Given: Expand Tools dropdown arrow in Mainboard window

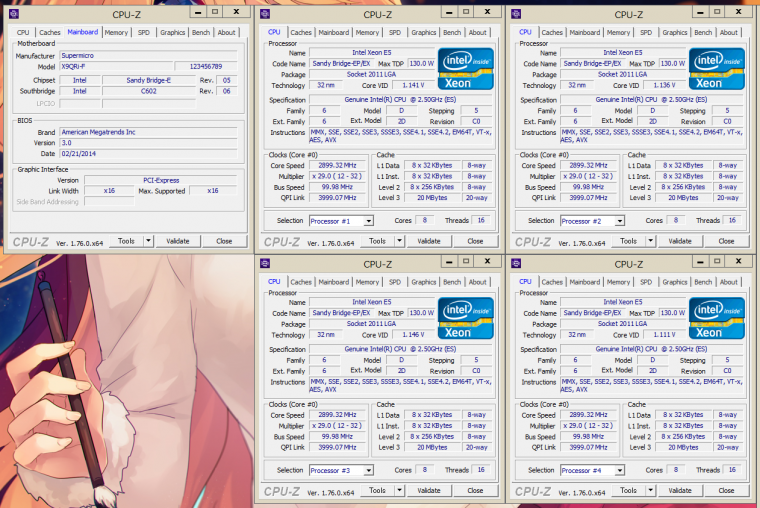Looking at the screenshot, I should point(148,241).
